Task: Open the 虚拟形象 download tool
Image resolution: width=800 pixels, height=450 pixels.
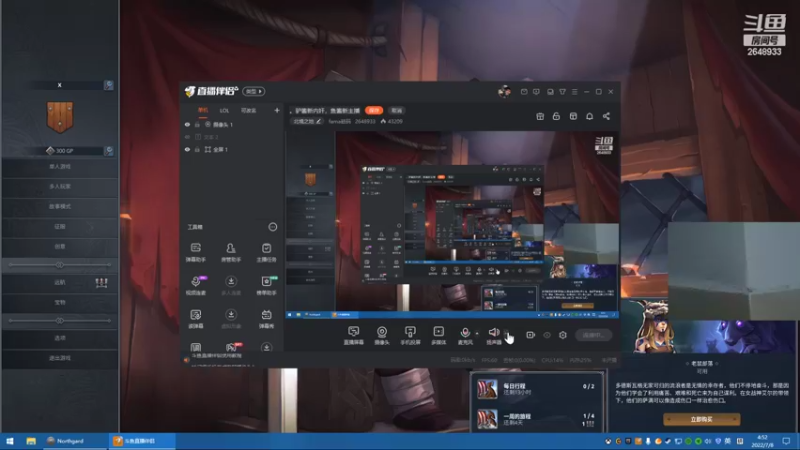Action: coord(231,318)
